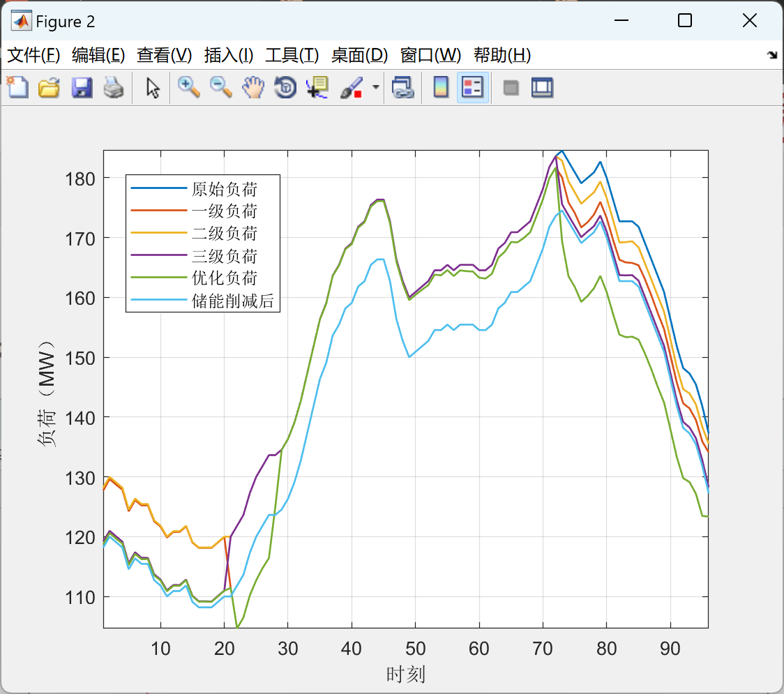This screenshot has width=784, height=694.
Task: Click the 时刻 x-axis label
Action: click(x=406, y=674)
